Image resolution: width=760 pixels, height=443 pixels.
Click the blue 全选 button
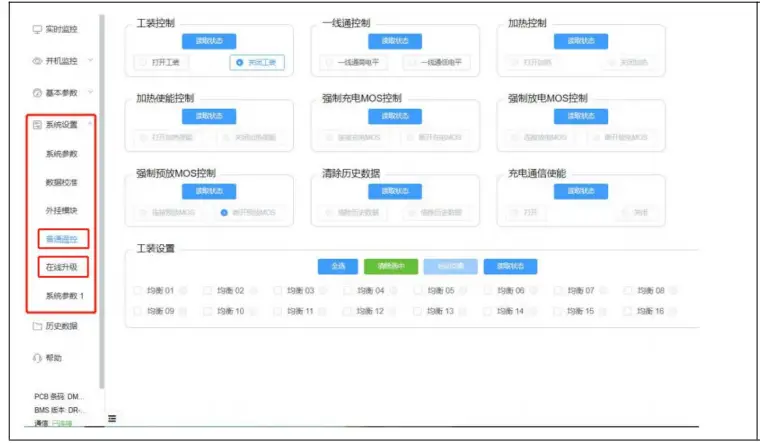click(338, 267)
